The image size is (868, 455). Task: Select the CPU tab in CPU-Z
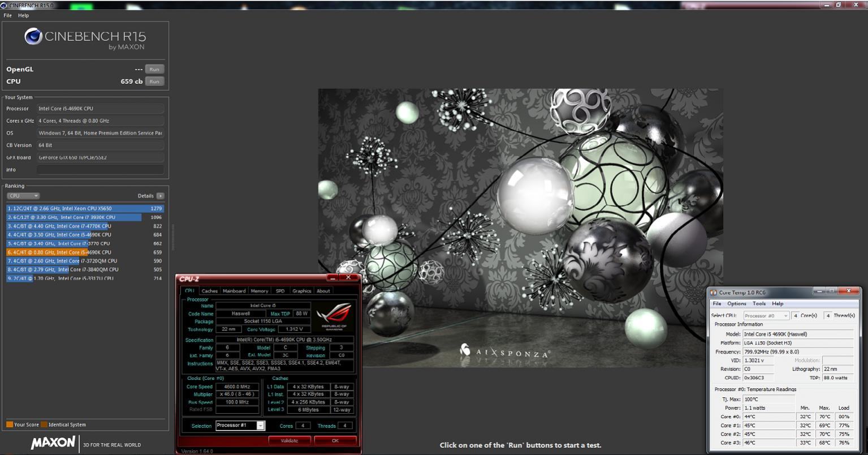coord(189,291)
